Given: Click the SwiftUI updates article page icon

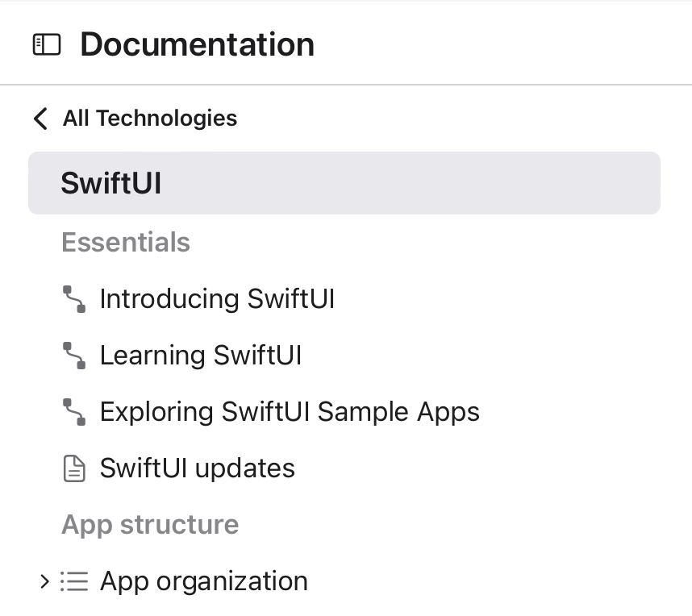Looking at the screenshot, I should point(74,468).
